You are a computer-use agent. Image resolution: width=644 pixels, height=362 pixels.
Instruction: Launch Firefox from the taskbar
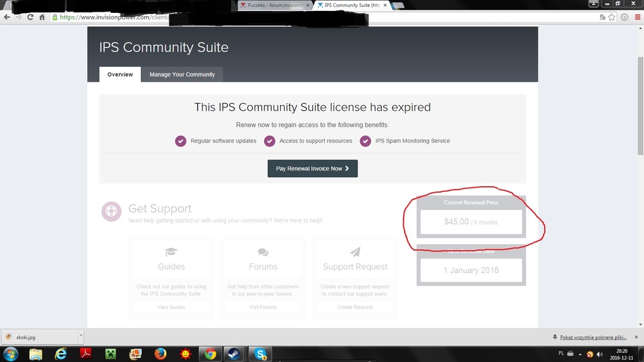tap(160, 354)
